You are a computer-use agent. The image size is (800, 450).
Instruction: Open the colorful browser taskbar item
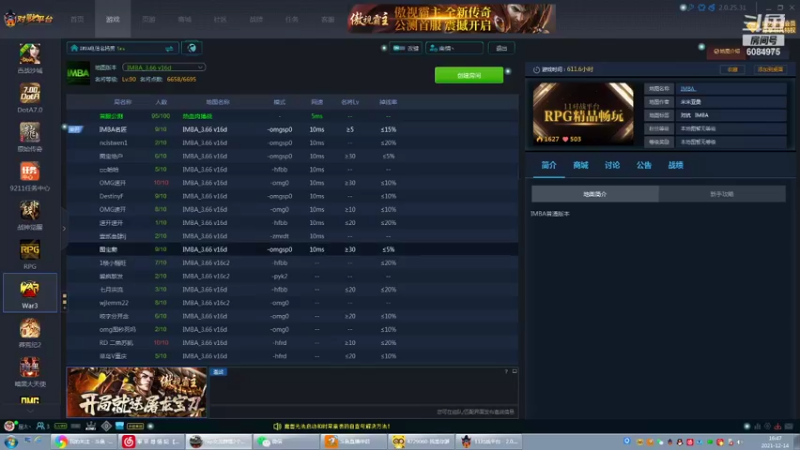pyautogui.click(x=83, y=442)
